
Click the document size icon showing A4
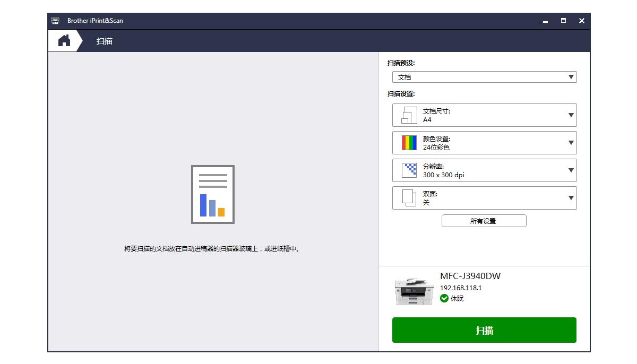pos(408,115)
